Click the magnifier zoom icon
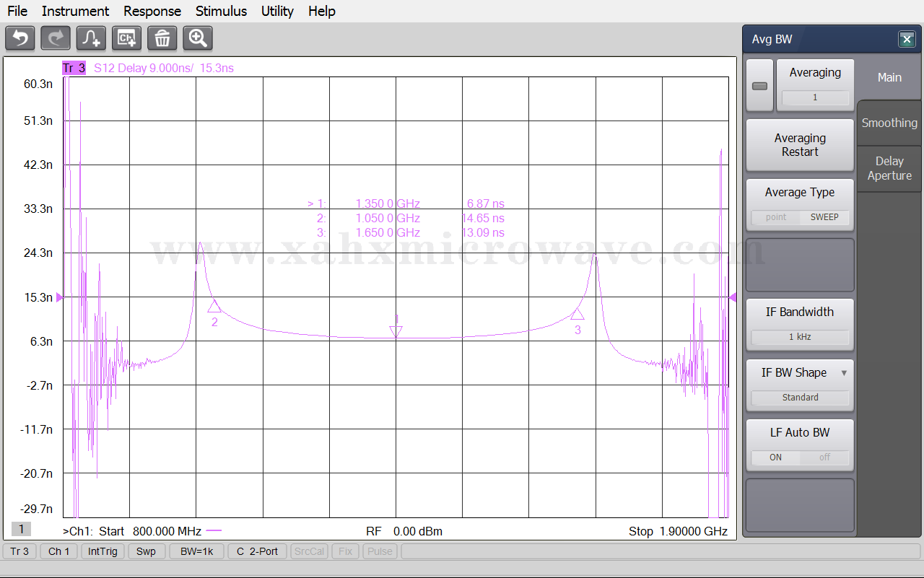Image resolution: width=924 pixels, height=578 pixels. pos(198,38)
